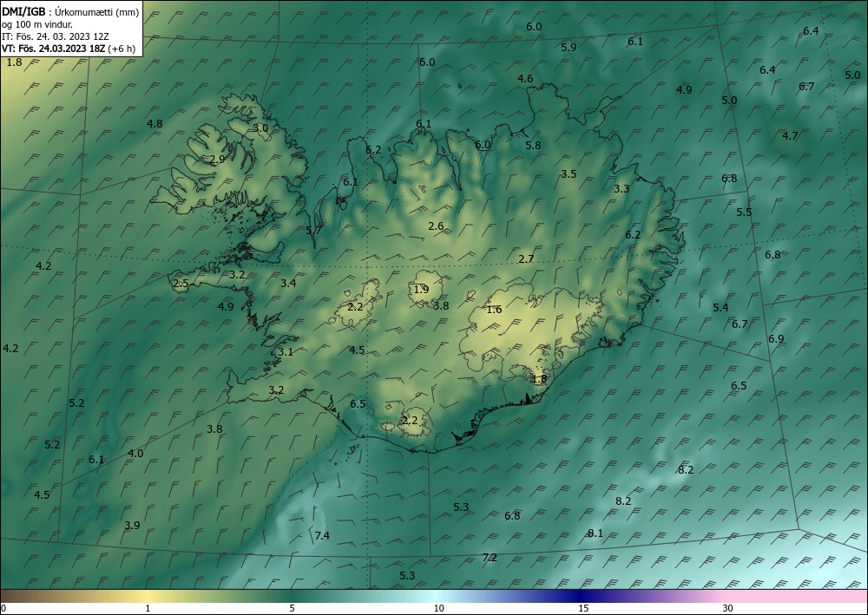Click the color scale label '5'

click(x=292, y=608)
